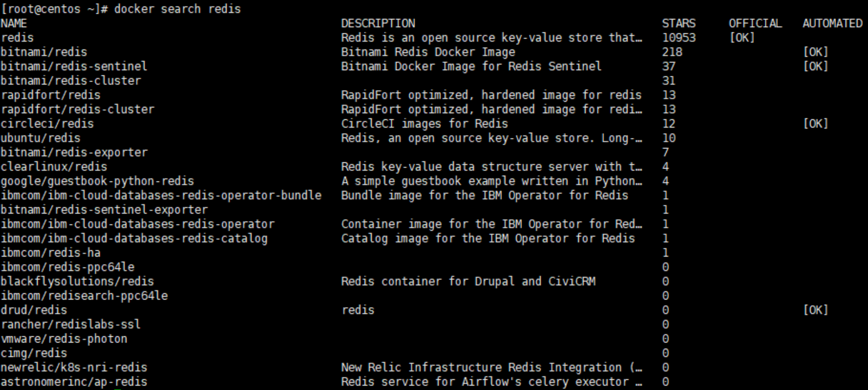This screenshot has width=868, height=390.
Task: Click the ibmcom/redis-ha image name
Action: tap(51, 252)
